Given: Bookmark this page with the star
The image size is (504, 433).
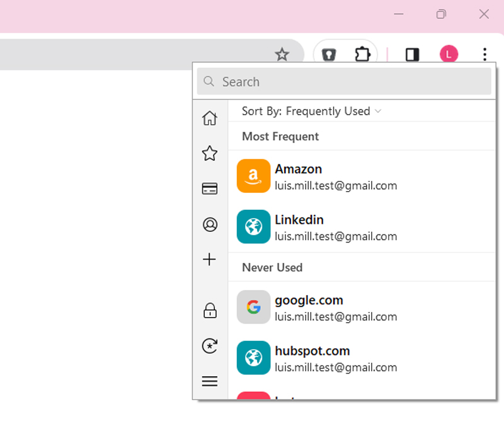Looking at the screenshot, I should pos(282,54).
